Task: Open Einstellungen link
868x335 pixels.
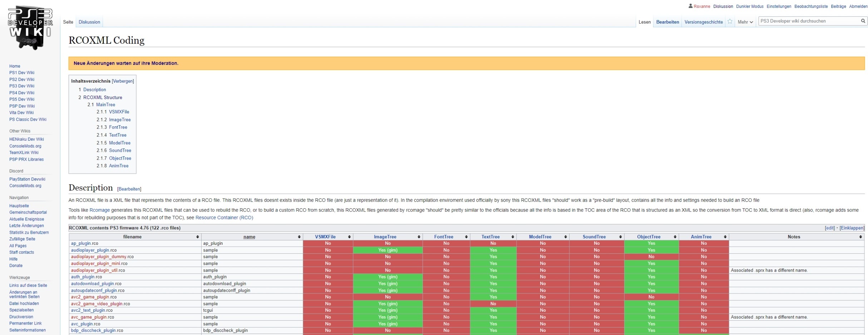Action: [x=779, y=6]
